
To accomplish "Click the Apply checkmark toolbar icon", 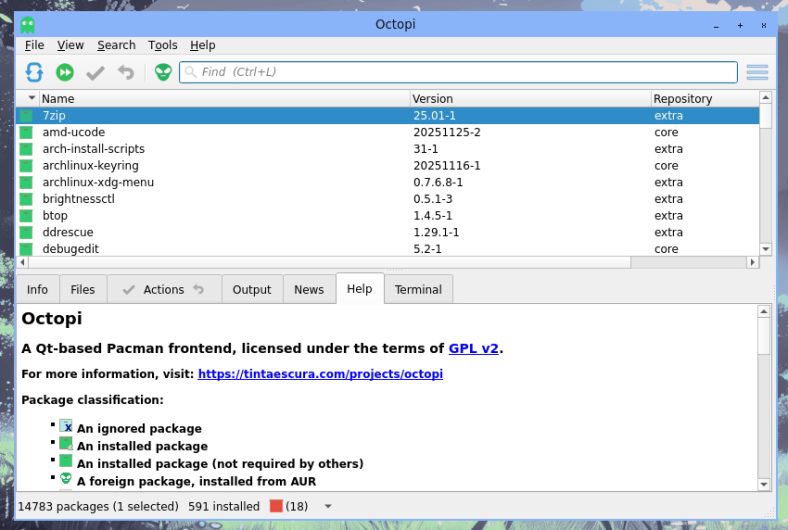I will click(95, 72).
